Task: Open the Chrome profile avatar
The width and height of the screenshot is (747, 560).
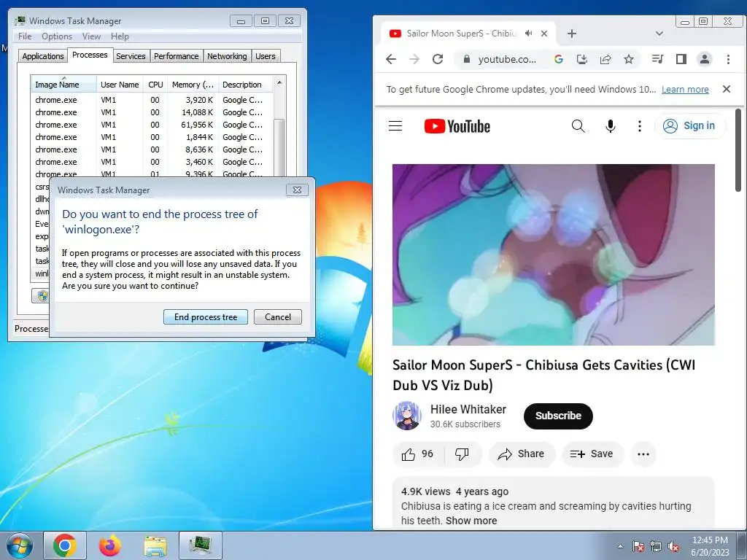Action: click(705, 59)
